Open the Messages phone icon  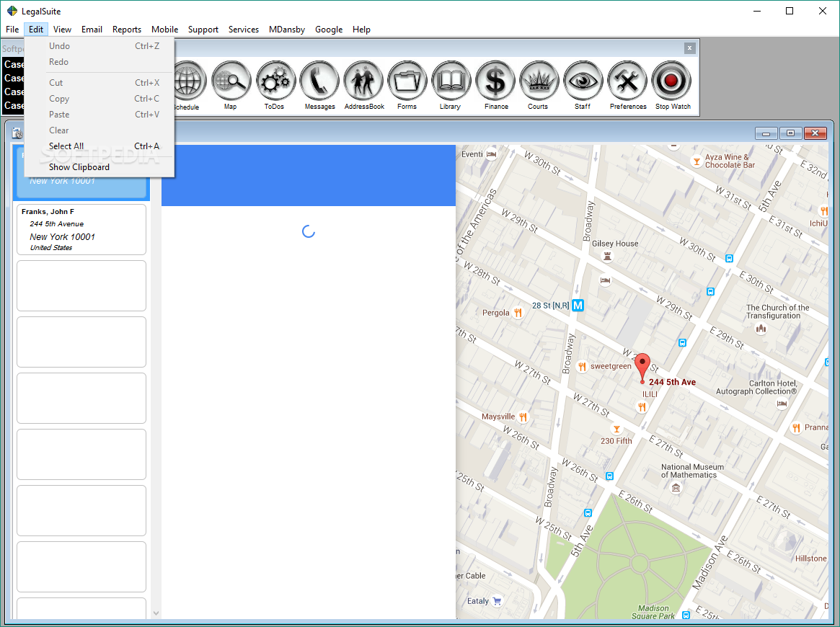tap(319, 81)
